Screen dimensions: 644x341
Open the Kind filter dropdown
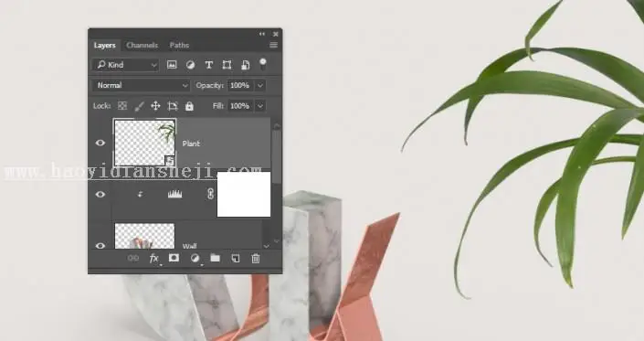(x=126, y=65)
